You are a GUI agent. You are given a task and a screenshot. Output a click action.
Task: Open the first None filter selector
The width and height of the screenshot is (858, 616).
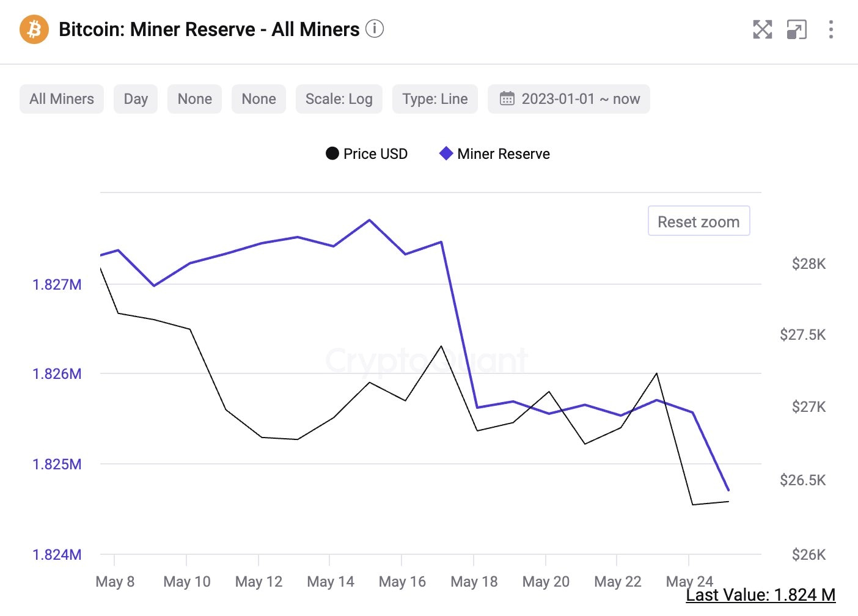pos(194,98)
